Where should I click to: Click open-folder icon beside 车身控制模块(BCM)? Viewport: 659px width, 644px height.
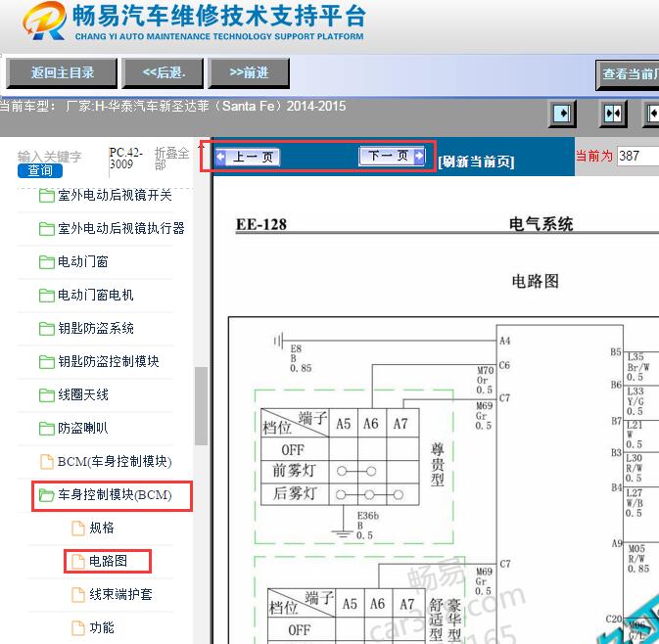pos(47,495)
